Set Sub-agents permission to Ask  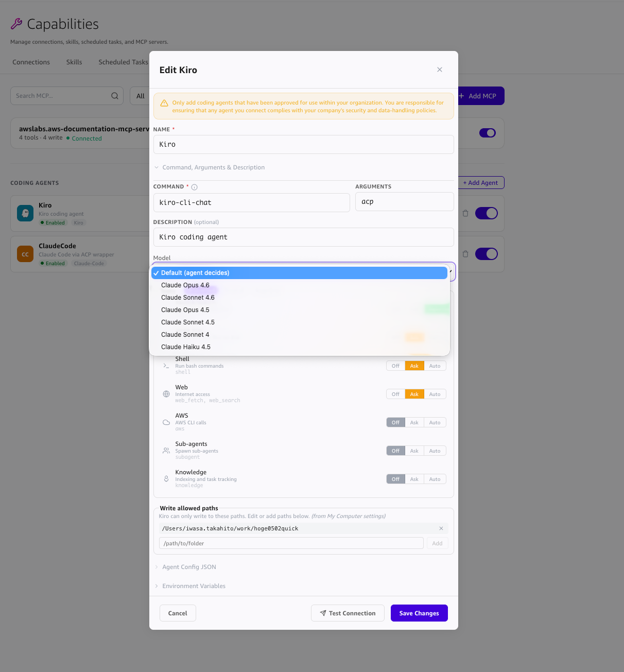click(414, 451)
